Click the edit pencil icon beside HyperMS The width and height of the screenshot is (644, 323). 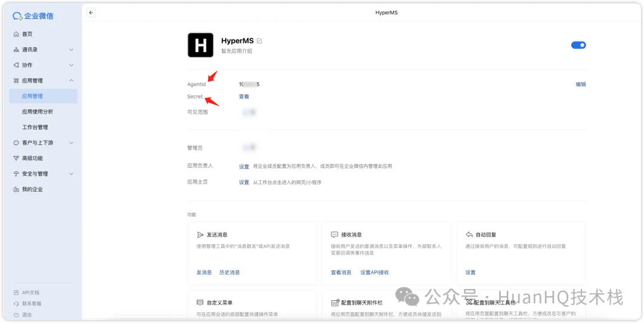coord(259,41)
